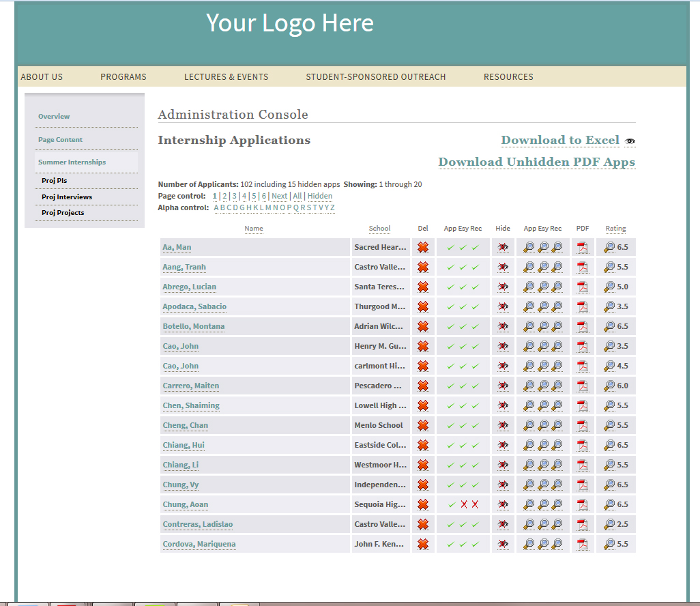Screen dimensions: 700x606
Task: View essay magnifier for Botello, Montana
Action: [543, 327]
